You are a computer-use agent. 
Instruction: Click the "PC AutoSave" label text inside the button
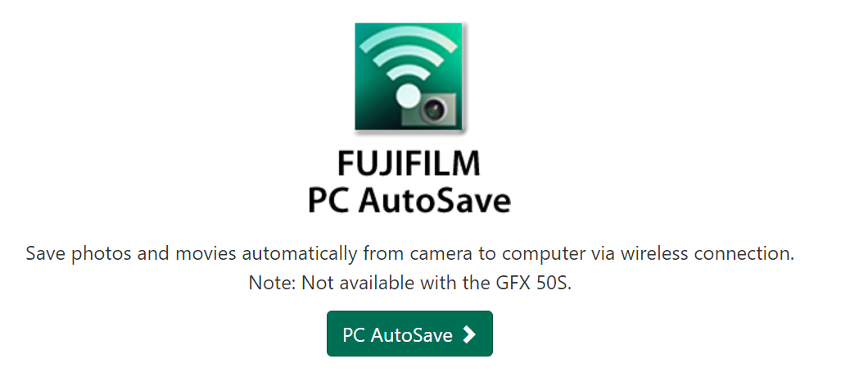(x=397, y=335)
